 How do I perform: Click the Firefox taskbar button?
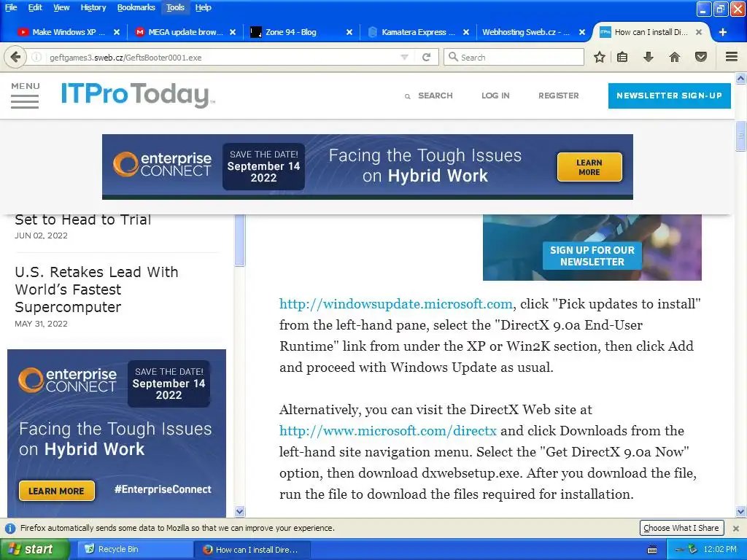252,550
